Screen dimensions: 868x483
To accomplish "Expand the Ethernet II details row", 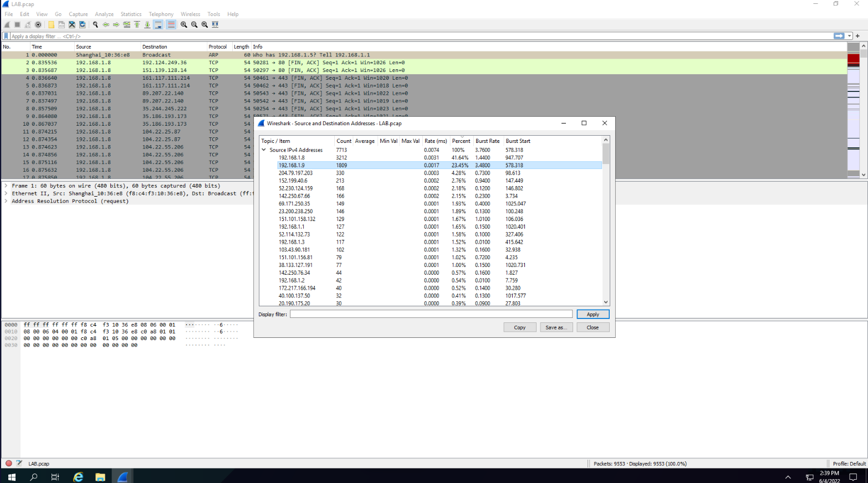I will [x=6, y=194].
